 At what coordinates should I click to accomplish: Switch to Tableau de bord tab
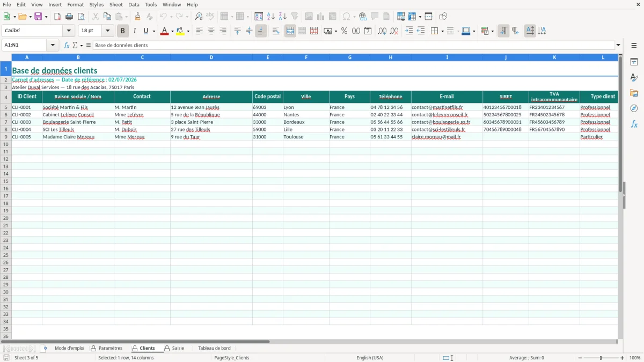click(x=214, y=348)
